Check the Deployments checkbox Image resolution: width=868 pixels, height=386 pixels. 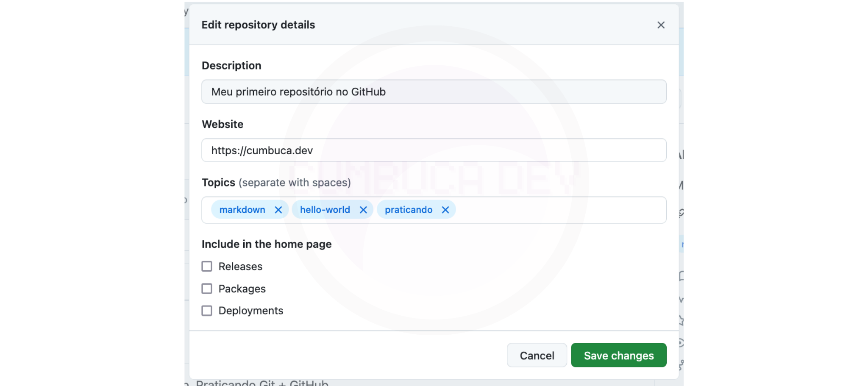[207, 311]
